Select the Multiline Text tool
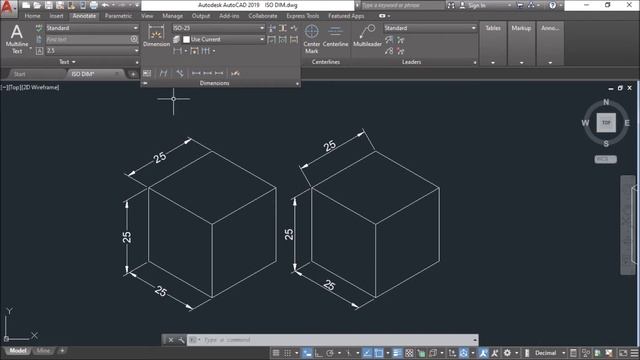Image resolution: width=640 pixels, height=360 pixels. click(17, 39)
